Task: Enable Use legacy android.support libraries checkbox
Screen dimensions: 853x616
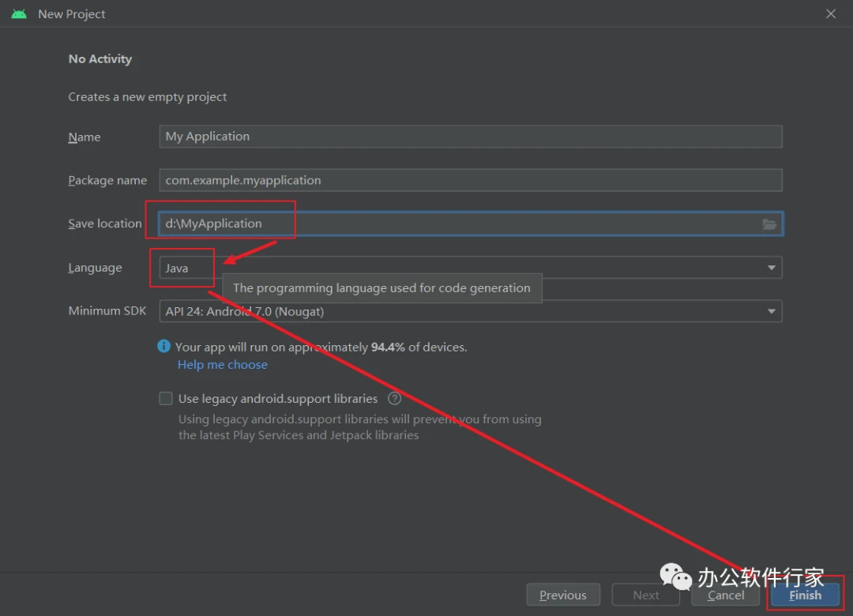Action: 166,399
